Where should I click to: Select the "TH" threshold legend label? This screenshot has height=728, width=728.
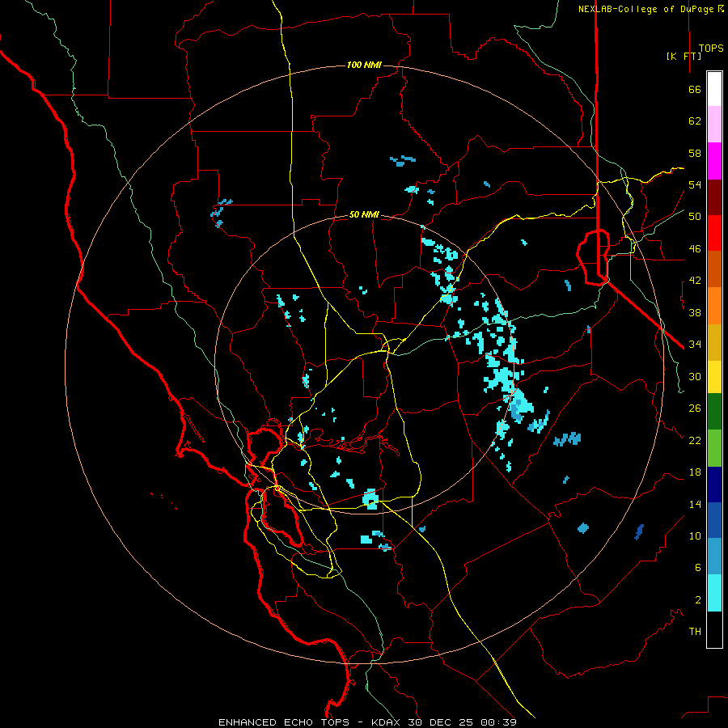tap(695, 631)
